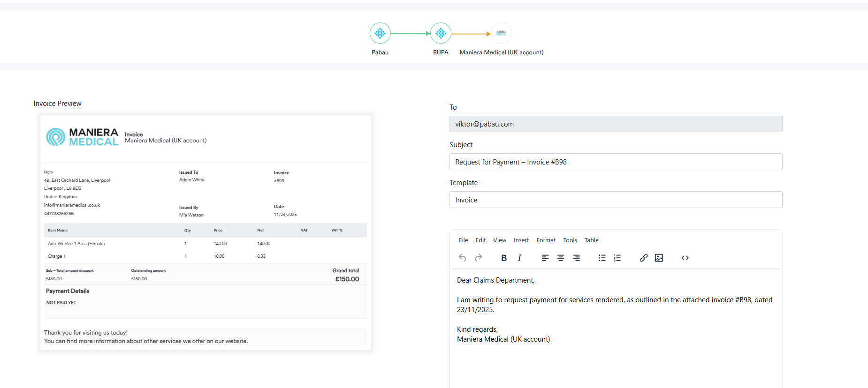Align text right in email body
This screenshot has width=868, height=388.
pos(576,258)
